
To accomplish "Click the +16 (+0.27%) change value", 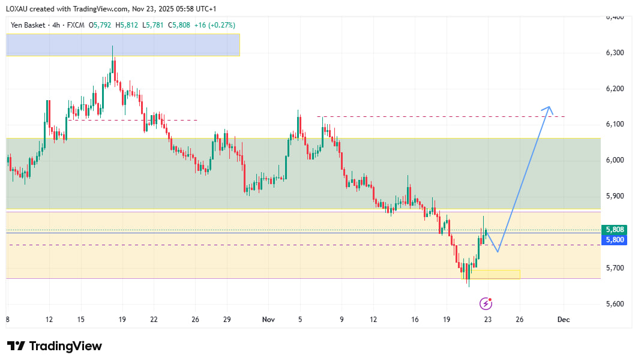I will pyautogui.click(x=214, y=25).
